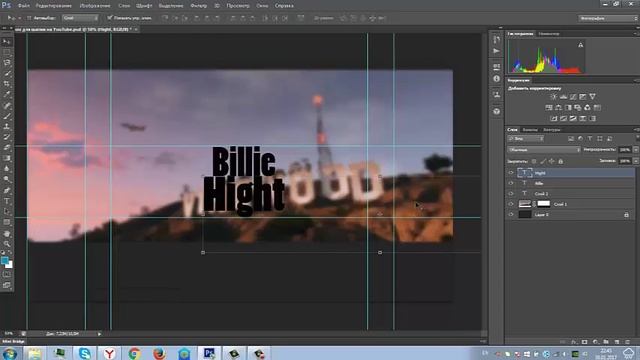Add a Vibrance adjustment

tap(592, 97)
